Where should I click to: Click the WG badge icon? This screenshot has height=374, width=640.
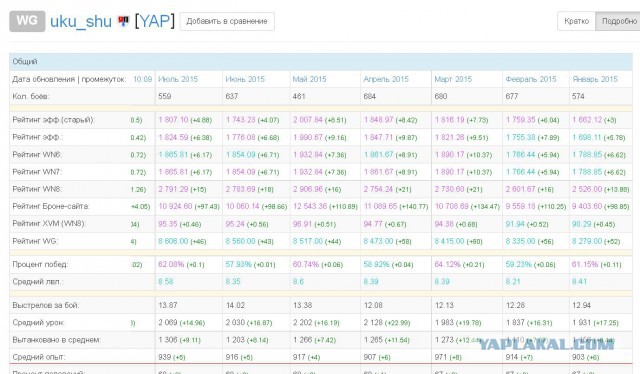[x=27, y=21]
